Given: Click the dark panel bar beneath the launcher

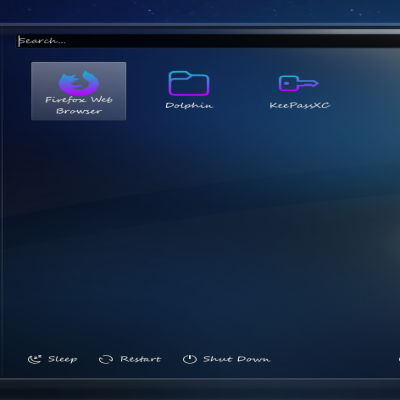Looking at the screenshot, I should 200,389.
